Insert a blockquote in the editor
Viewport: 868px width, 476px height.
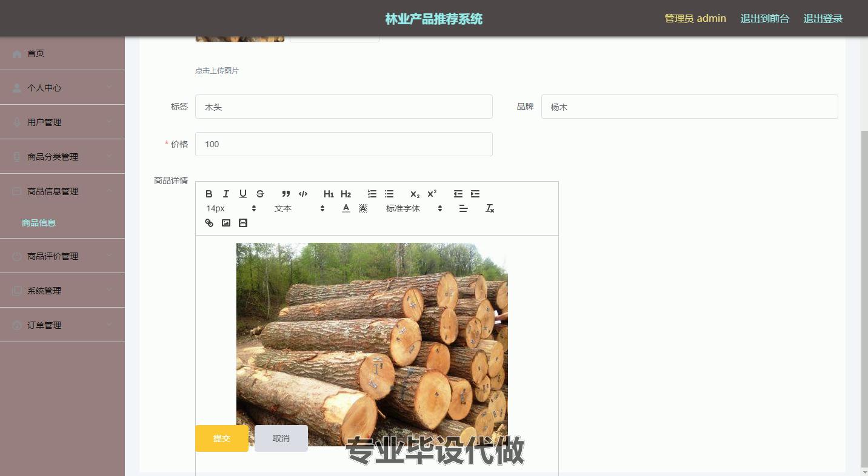(x=286, y=194)
